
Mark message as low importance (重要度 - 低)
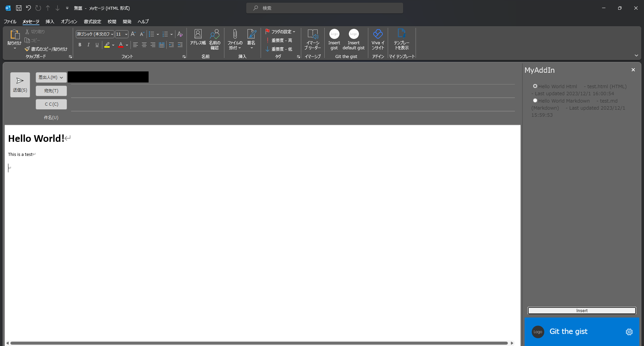point(279,49)
